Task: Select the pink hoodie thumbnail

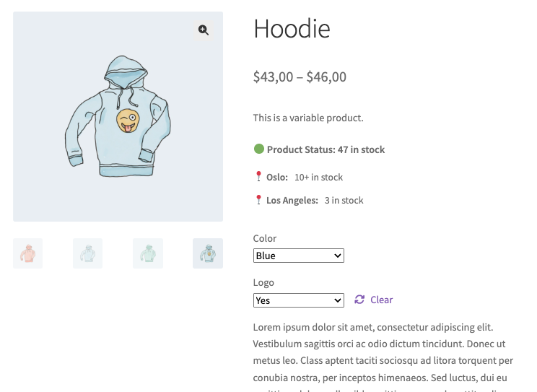Action: [27, 253]
